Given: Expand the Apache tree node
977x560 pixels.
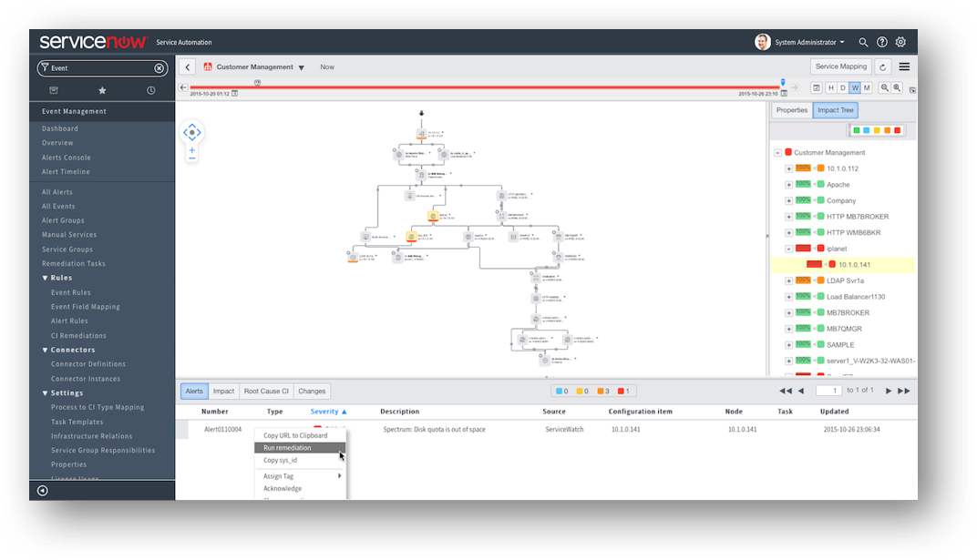Looking at the screenshot, I should [x=789, y=185].
